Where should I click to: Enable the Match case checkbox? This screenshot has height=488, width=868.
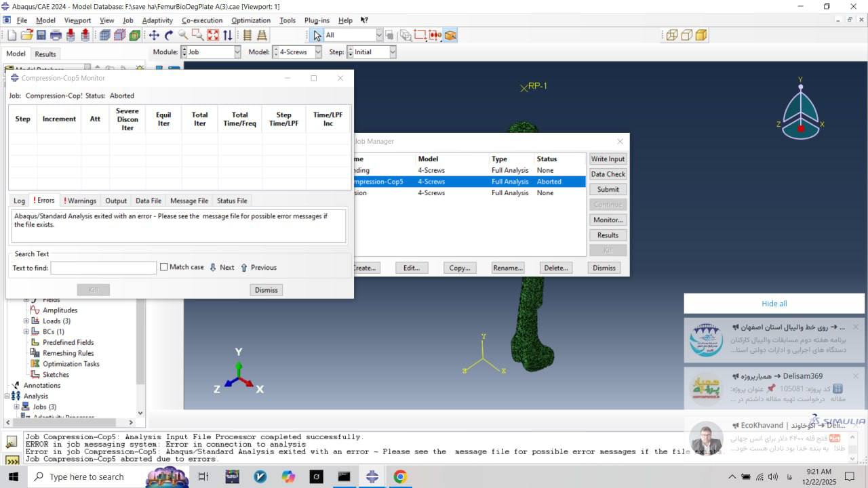(164, 267)
